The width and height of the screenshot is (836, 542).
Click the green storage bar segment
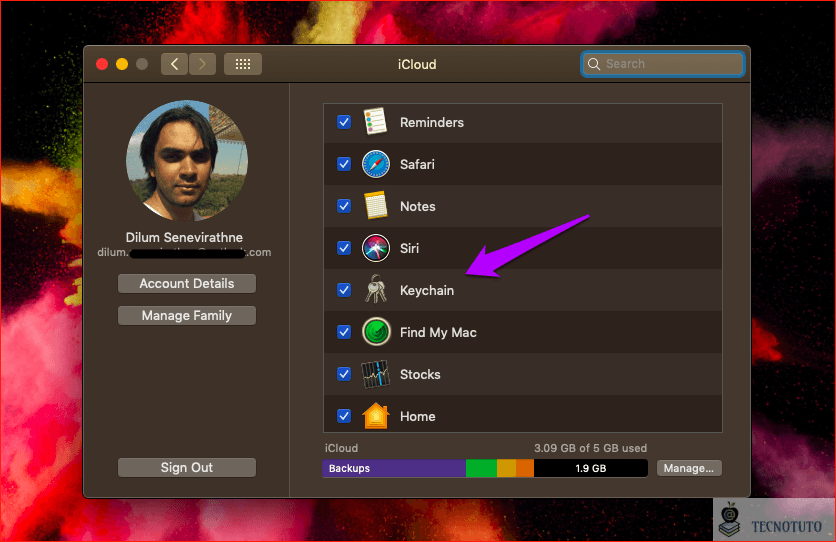pyautogui.click(x=481, y=468)
